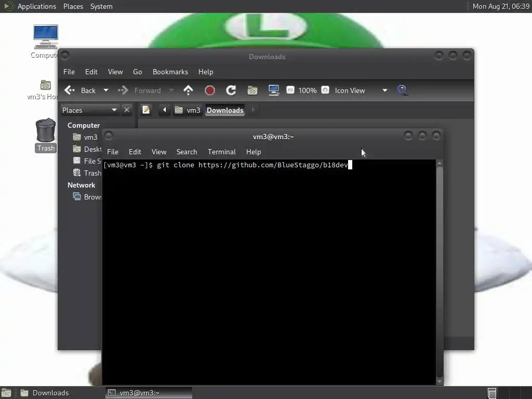Open Browse Network in the sidebar
This screenshot has height=399, width=532.
[x=87, y=197]
